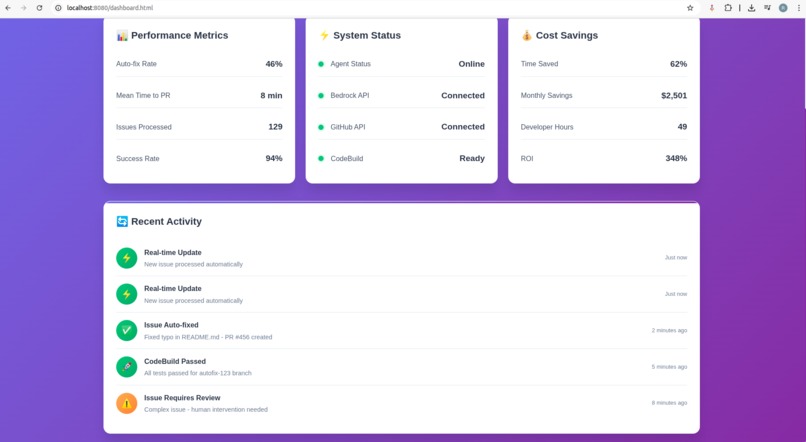
Task: Click 'All tests passed for autofix-123 branch'
Action: pos(198,373)
